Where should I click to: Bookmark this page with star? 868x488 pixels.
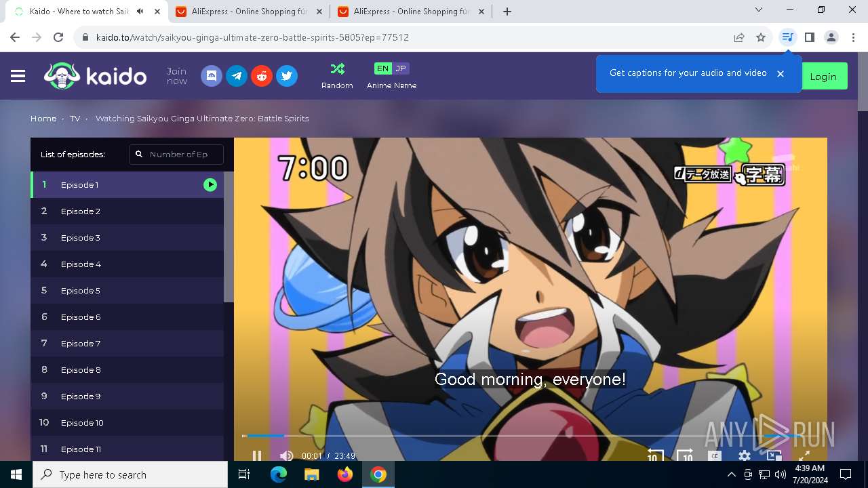pos(761,37)
